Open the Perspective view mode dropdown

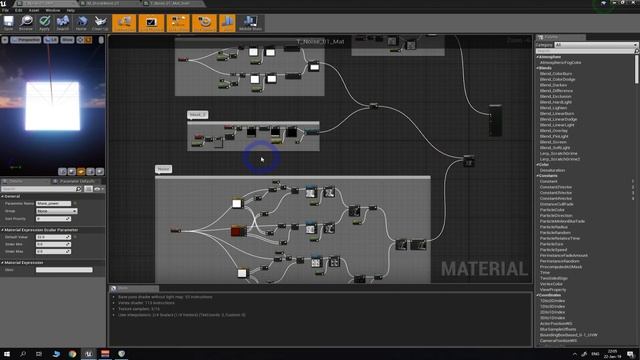(x=26, y=40)
